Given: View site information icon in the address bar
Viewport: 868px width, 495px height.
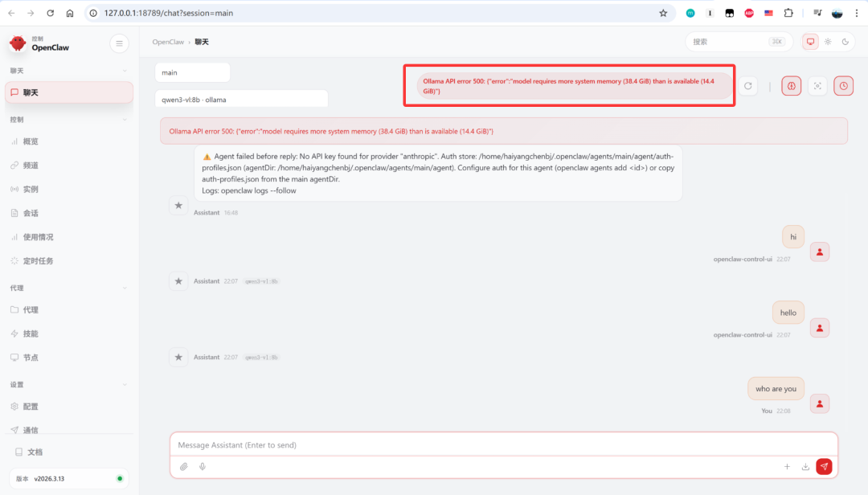Looking at the screenshot, I should pyautogui.click(x=93, y=14).
